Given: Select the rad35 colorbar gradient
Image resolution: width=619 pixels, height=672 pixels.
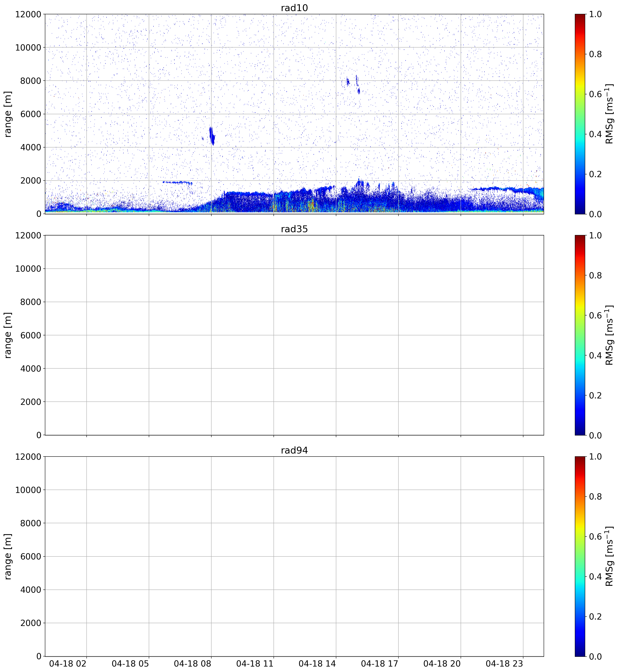Looking at the screenshot, I should point(580,335).
